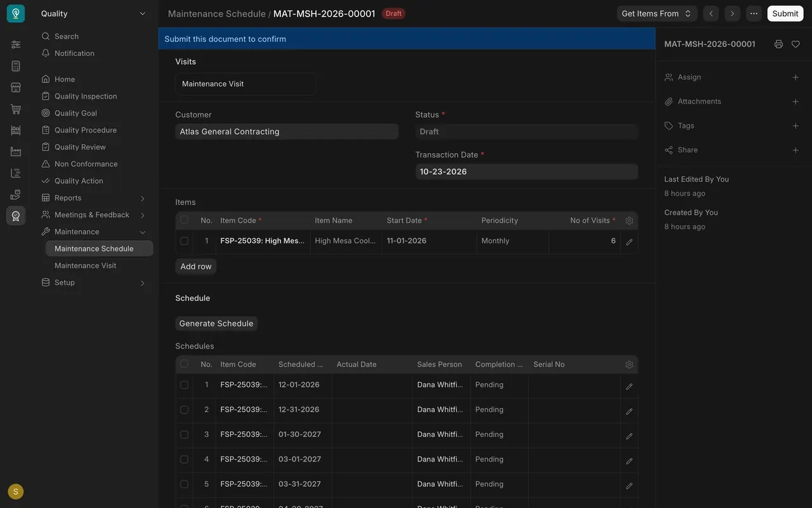
Task: Edit the 12-01-2026 schedule row with the pencil
Action: 629,386
